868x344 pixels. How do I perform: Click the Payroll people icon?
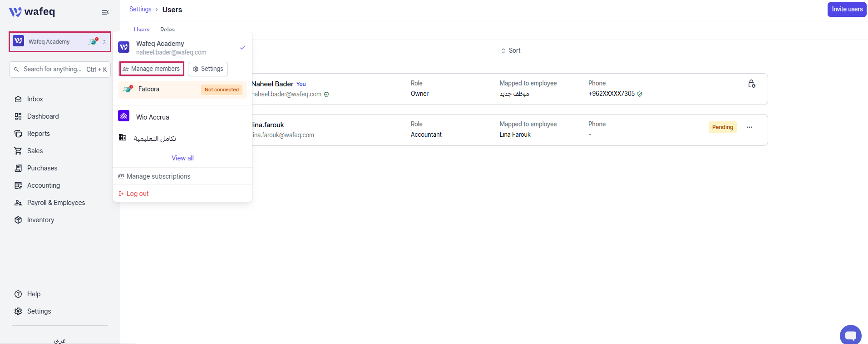pos(18,203)
